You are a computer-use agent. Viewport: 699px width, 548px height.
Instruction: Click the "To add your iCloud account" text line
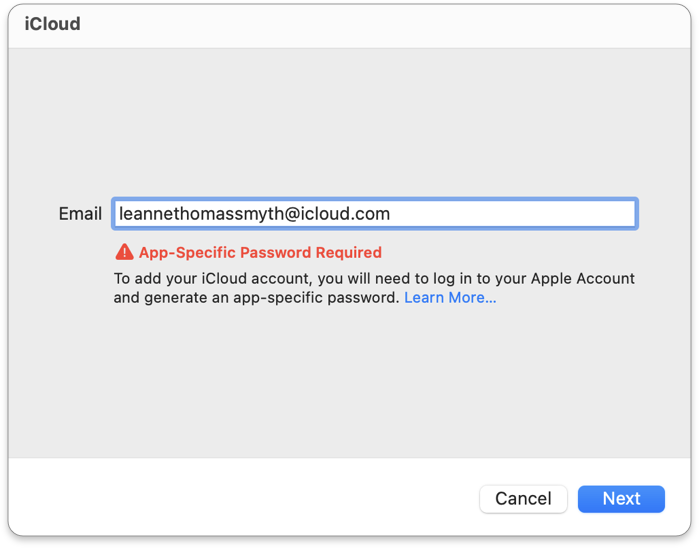point(374,279)
